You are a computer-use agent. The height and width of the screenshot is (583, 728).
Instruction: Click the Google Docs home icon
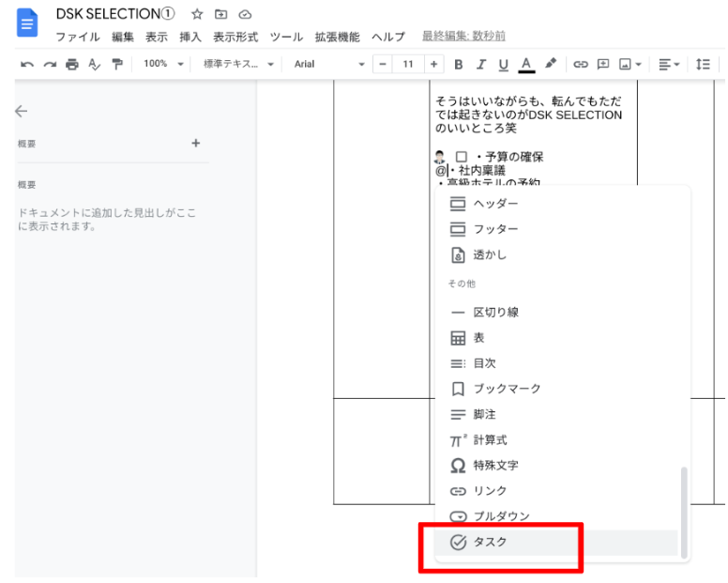pos(27,23)
